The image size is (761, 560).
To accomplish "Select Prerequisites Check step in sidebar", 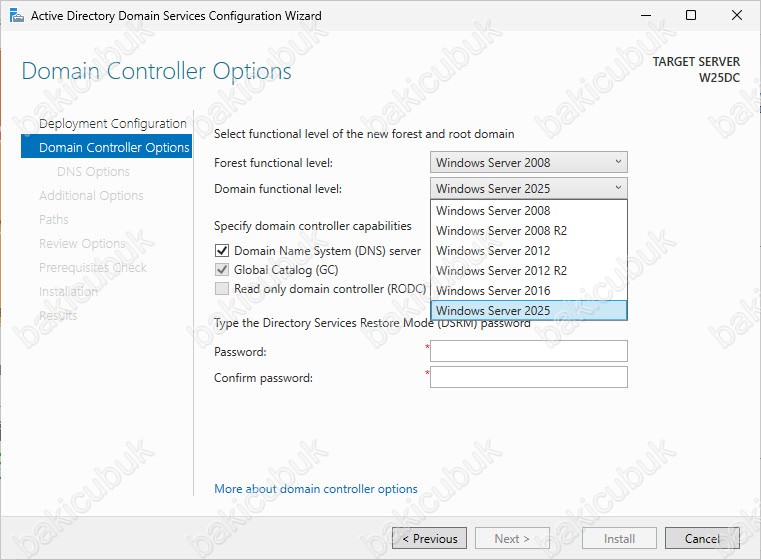I will [93, 267].
